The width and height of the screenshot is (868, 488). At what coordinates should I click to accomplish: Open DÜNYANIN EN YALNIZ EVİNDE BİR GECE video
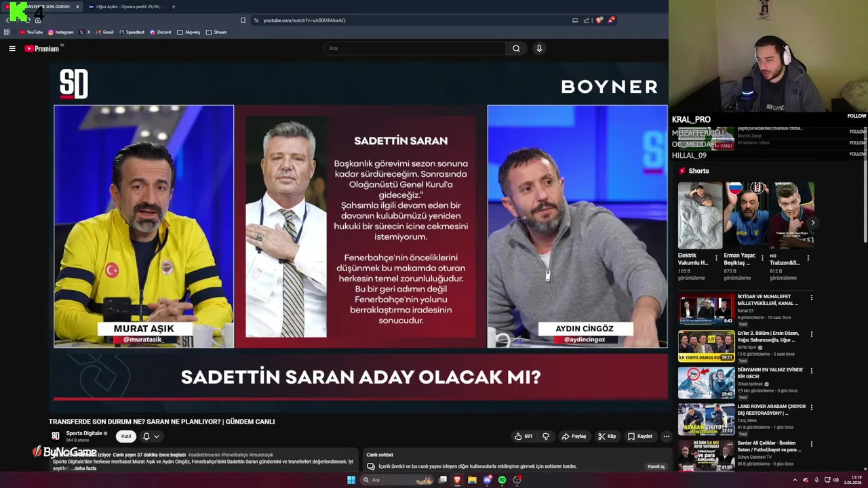click(x=706, y=383)
